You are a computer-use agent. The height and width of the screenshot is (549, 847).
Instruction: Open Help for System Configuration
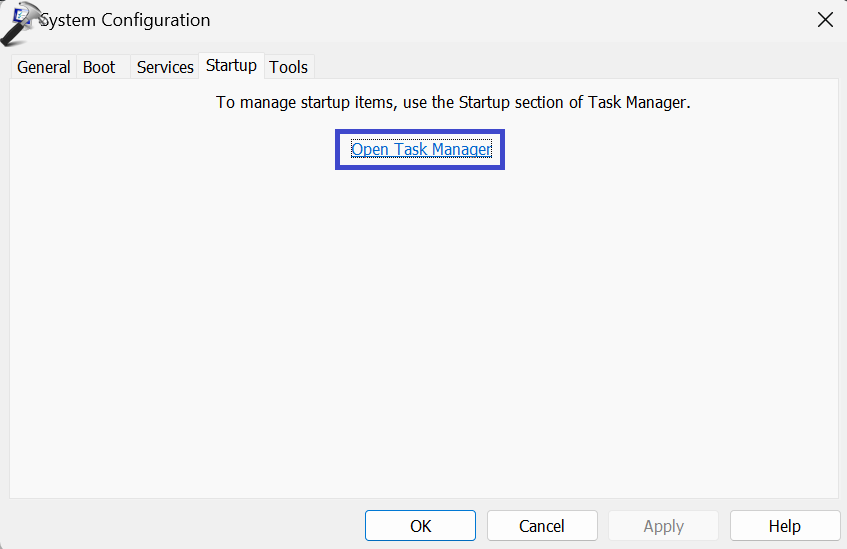click(784, 526)
